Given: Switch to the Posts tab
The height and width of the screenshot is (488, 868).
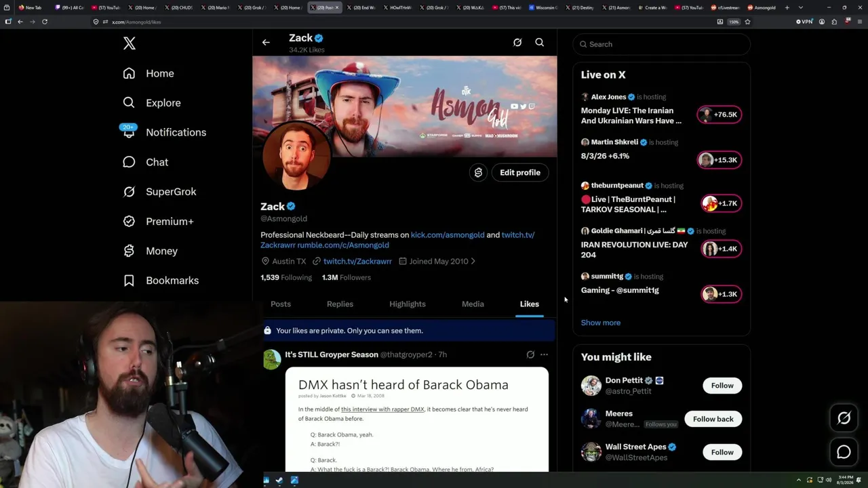Looking at the screenshot, I should pos(281,304).
